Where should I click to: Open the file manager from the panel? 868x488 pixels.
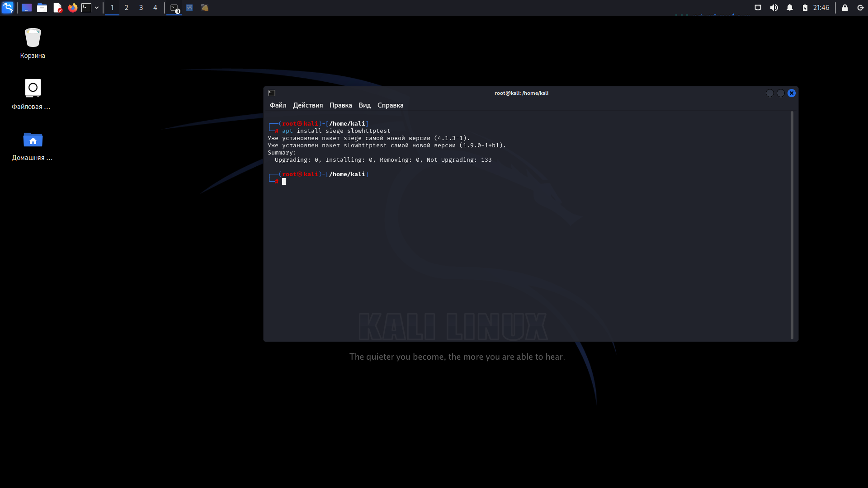tap(42, 8)
